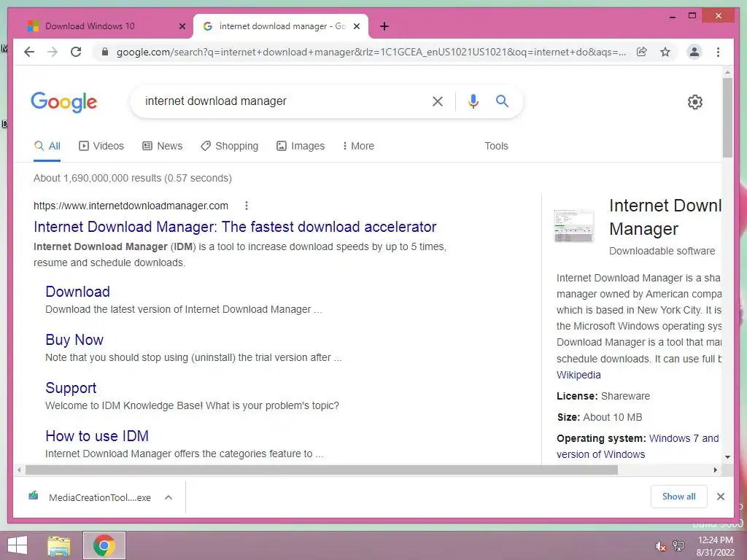Click the muted volume tray icon
Viewport: 747px width, 560px height.
click(x=660, y=546)
